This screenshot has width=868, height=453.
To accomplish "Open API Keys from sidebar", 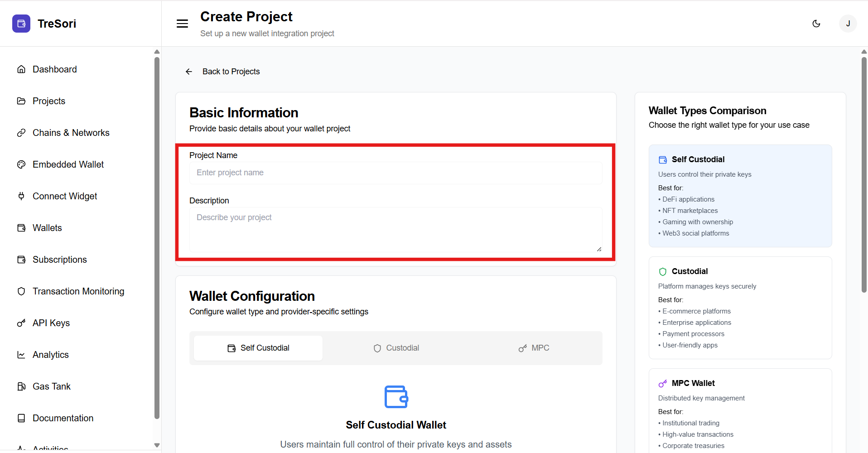I will tap(51, 323).
